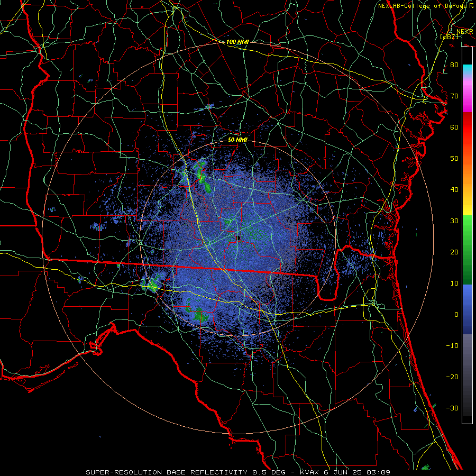Click the -10 dBZ legend value
This screenshot has height=476, width=476.
[452, 346]
